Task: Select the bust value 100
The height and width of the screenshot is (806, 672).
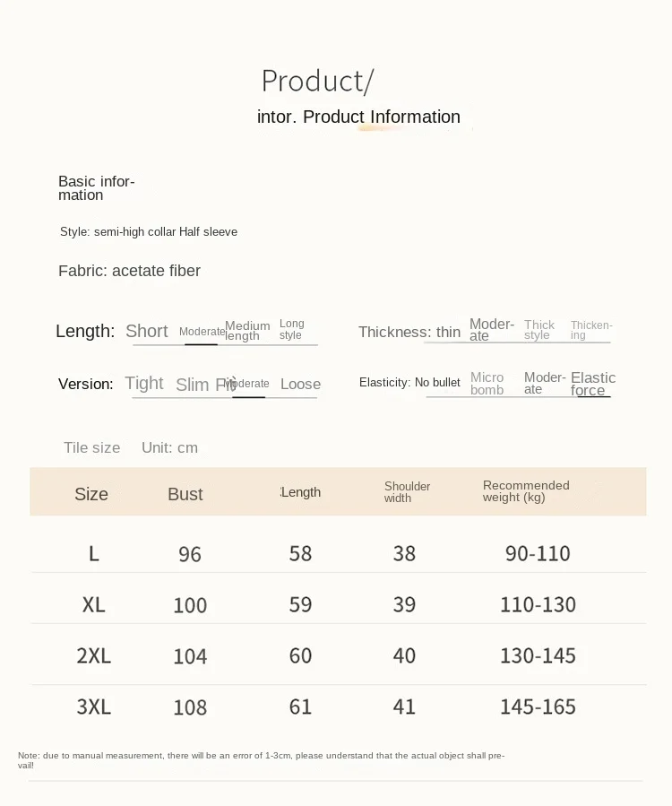Action: coord(190,605)
